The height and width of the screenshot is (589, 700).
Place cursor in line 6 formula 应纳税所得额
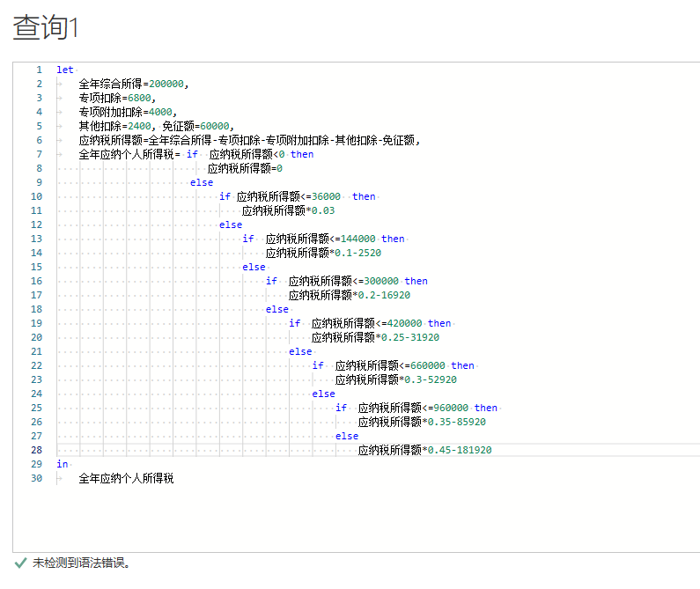[110, 140]
